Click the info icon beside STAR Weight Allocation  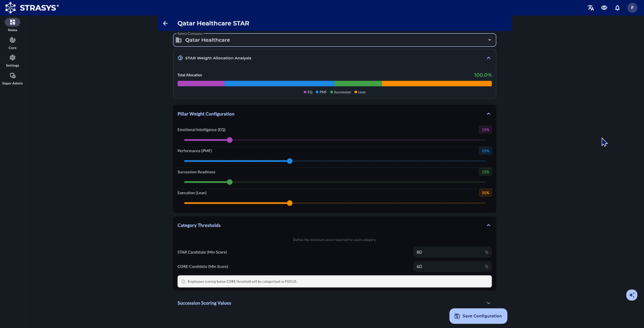(180, 58)
